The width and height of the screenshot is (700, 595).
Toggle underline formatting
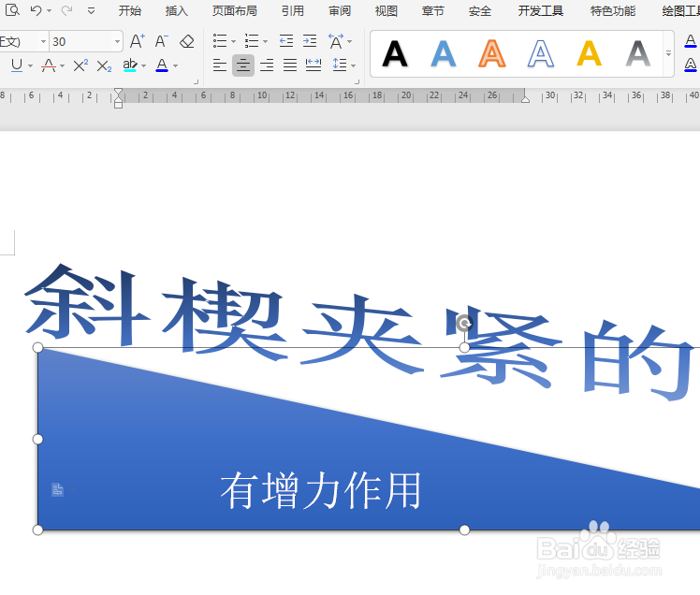click(x=17, y=65)
